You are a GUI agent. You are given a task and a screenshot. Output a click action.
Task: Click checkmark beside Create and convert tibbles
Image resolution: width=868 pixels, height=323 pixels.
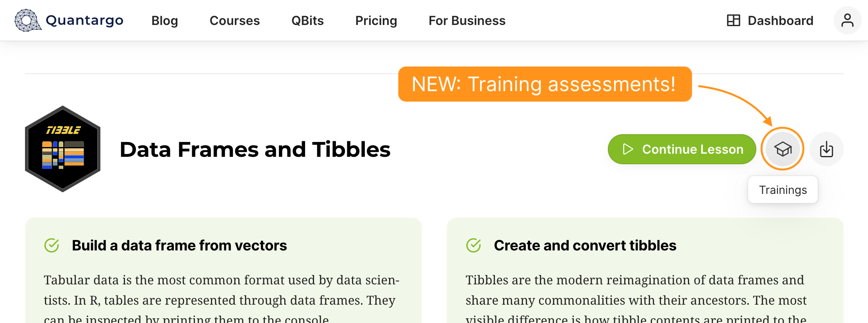(x=473, y=245)
